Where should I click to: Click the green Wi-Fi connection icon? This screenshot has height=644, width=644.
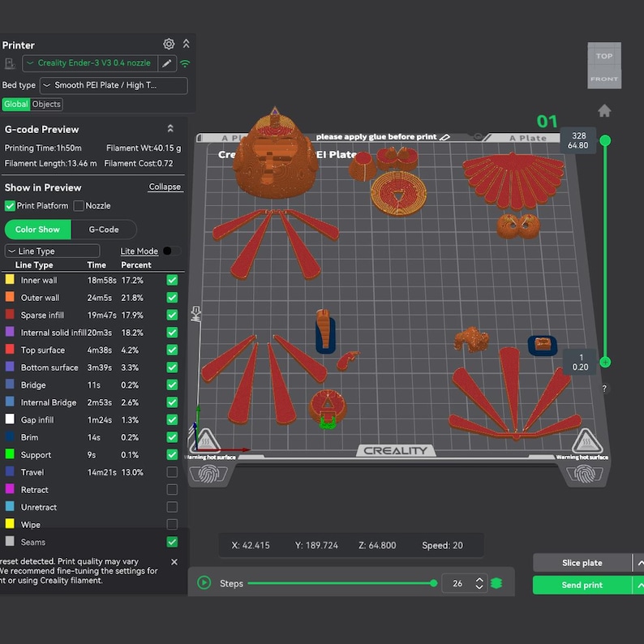pos(185,63)
